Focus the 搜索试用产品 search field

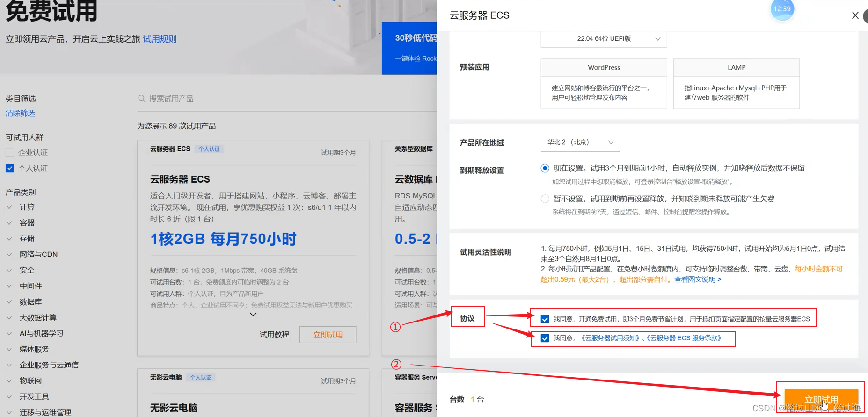click(x=286, y=99)
